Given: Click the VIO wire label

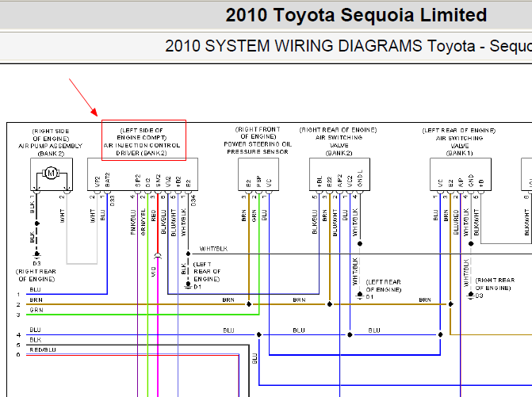Looking at the screenshot, I should 153,272.
